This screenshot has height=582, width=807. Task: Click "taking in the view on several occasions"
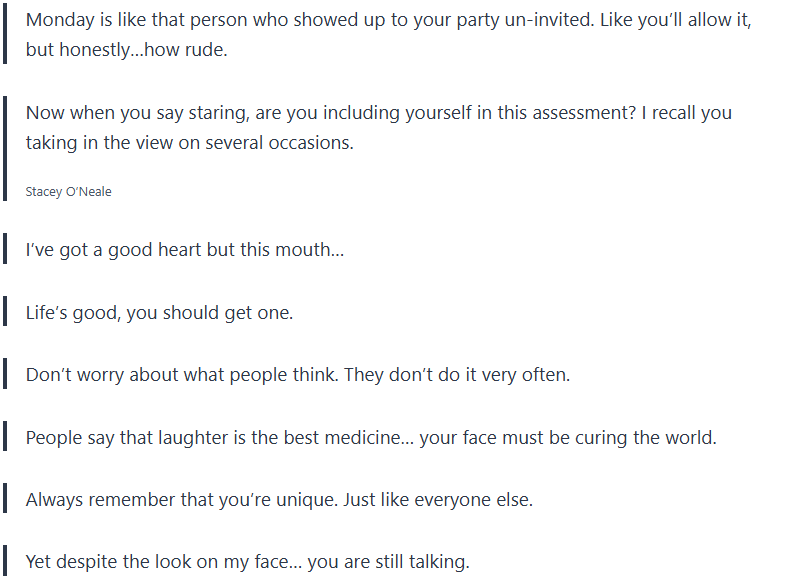tap(189, 142)
